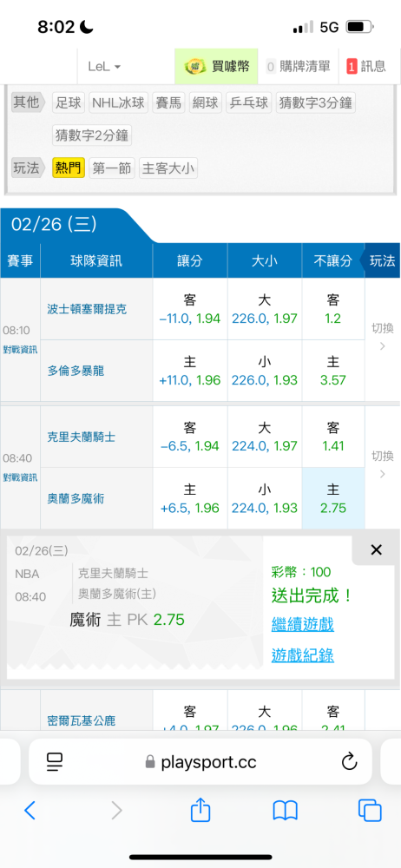Expand 切換 for Cavaliers vs Magic game
401x868 pixels.
click(382, 465)
